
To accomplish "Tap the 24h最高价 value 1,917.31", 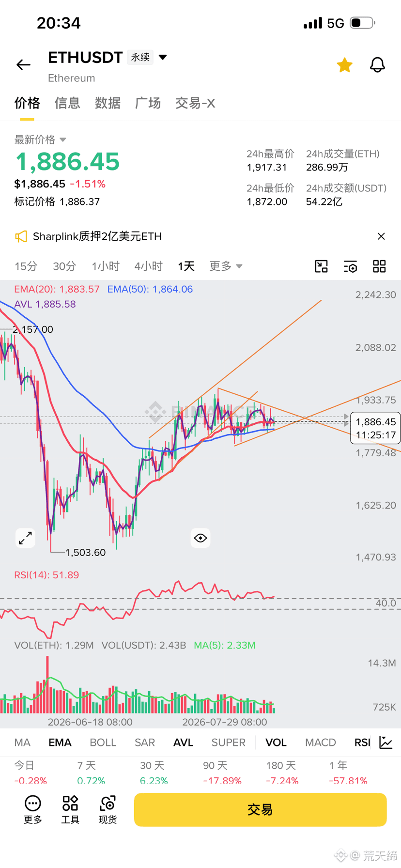I will pos(267,168).
